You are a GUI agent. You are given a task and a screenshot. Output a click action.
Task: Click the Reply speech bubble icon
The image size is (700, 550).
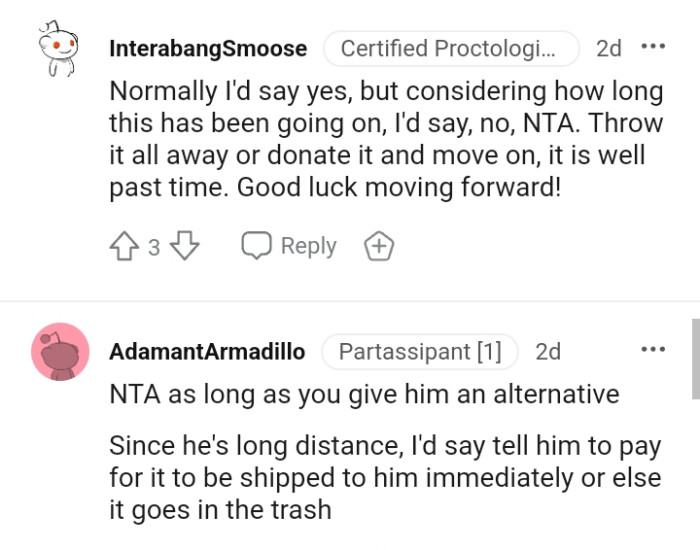point(258,247)
